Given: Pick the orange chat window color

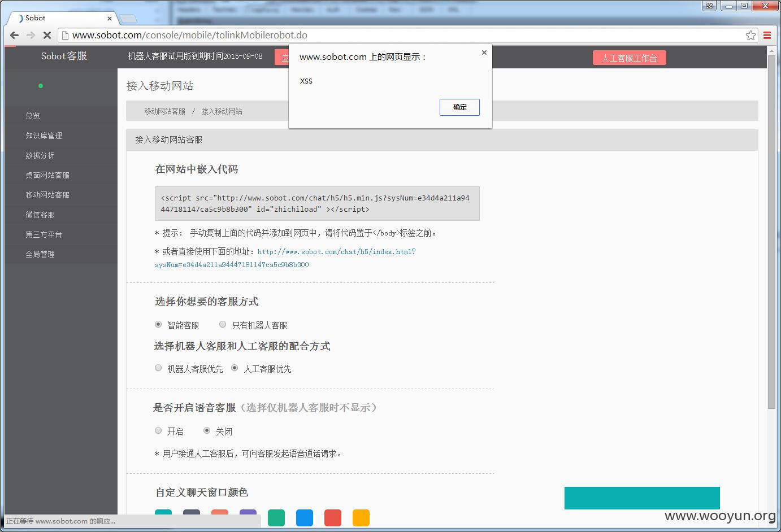Looking at the screenshot, I should (361, 517).
